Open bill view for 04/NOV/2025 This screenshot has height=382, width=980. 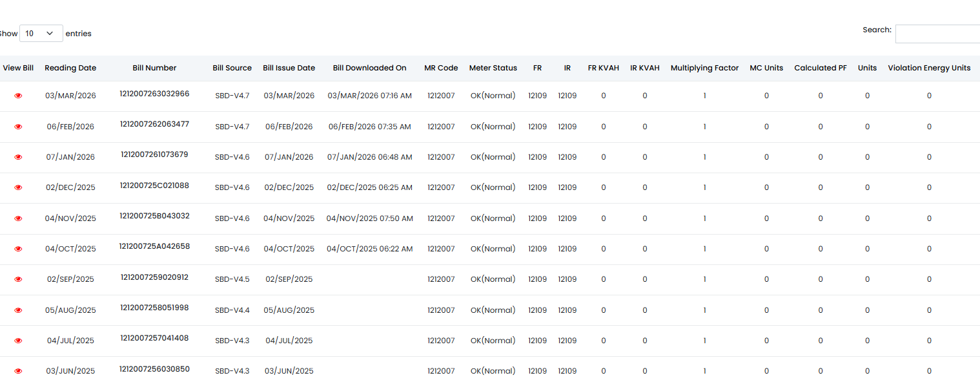pos(18,218)
